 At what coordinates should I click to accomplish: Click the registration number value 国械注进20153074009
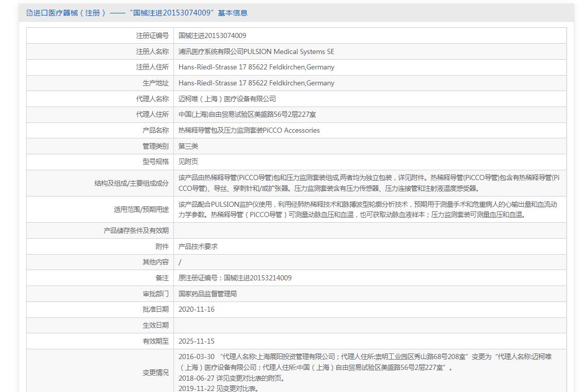(x=212, y=35)
